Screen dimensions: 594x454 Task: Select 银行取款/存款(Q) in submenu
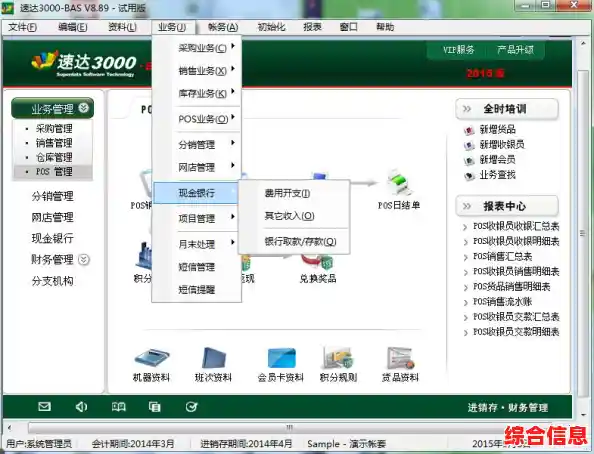pyautogui.click(x=294, y=242)
